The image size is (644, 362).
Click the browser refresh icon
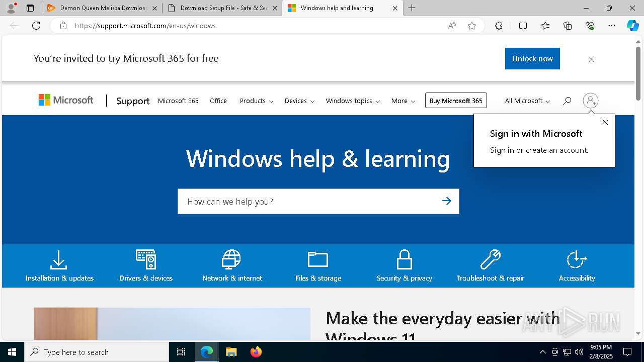36,26
